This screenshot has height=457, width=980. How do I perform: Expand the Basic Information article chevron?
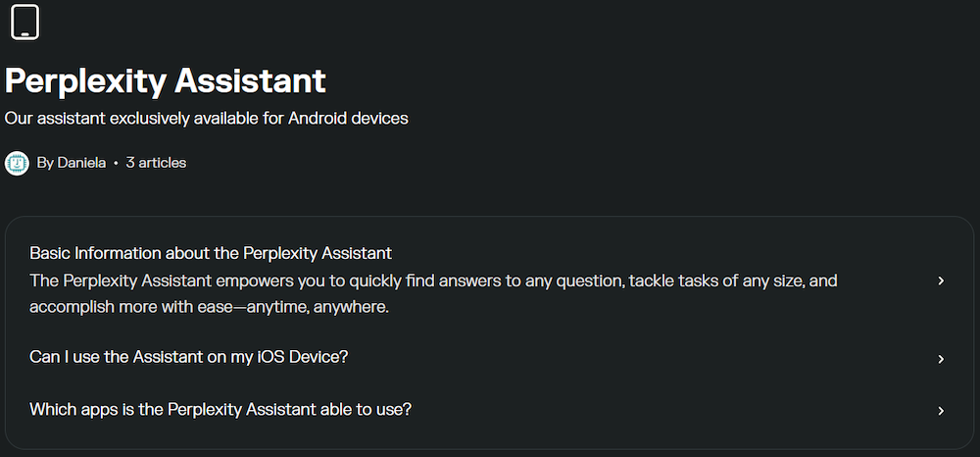pos(941,280)
